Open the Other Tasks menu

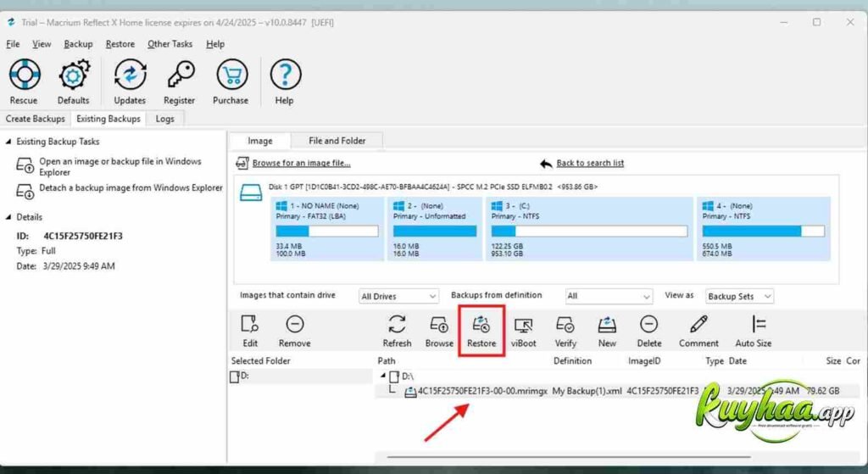tap(170, 44)
